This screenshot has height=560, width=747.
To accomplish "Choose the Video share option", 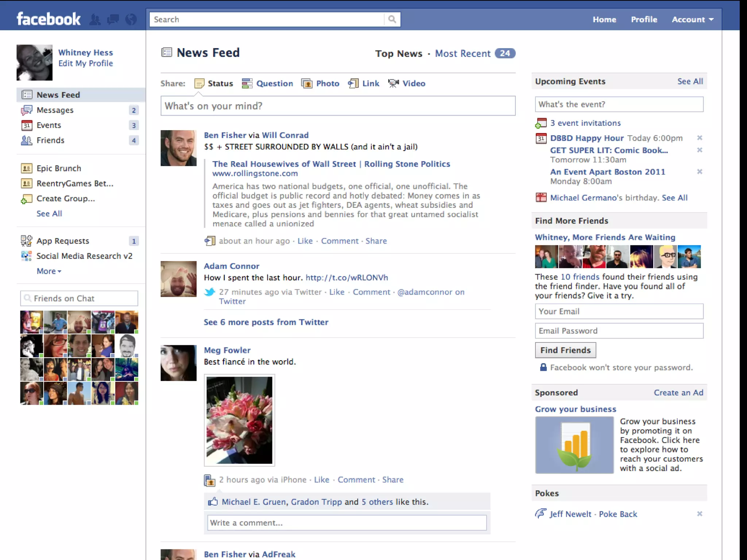I will [x=414, y=83].
